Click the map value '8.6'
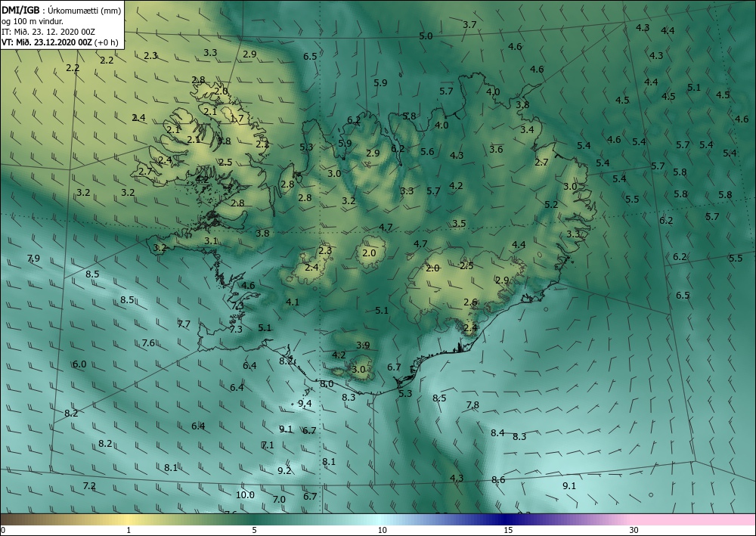Viewport: 756px width, 536px height. (x=498, y=479)
